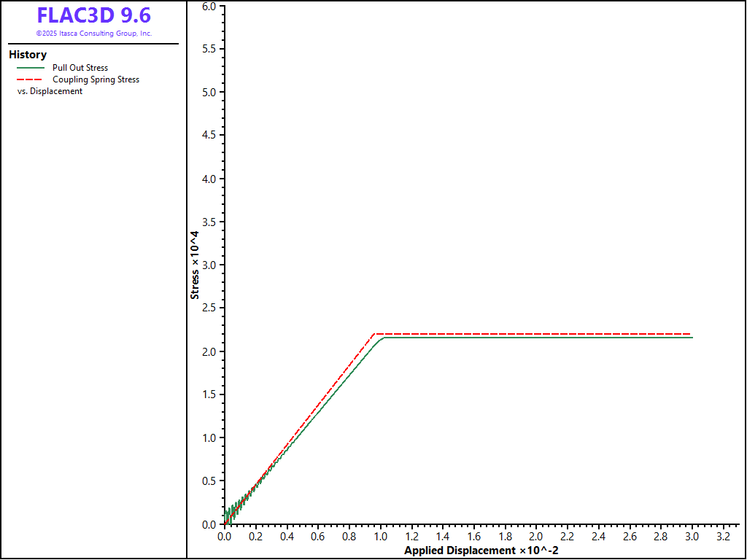Click the 4.5 tick on the y-axis
Viewport: 747px width, 560px height.
[209, 135]
